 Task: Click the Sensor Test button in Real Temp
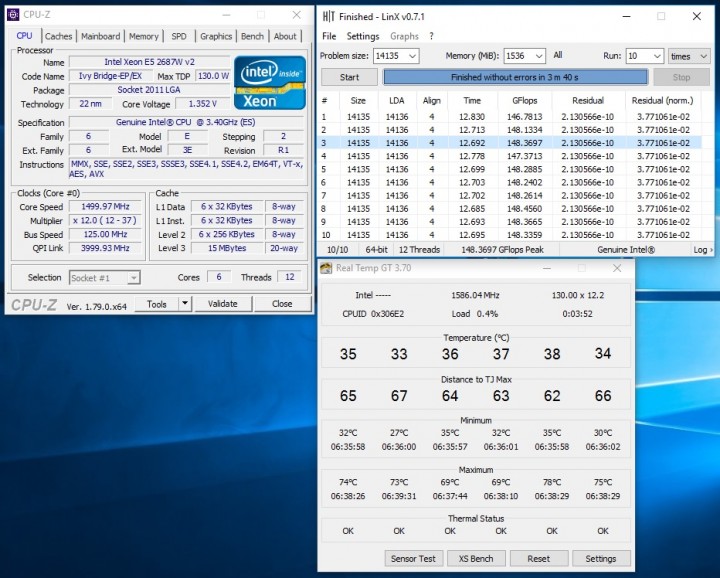tap(413, 559)
